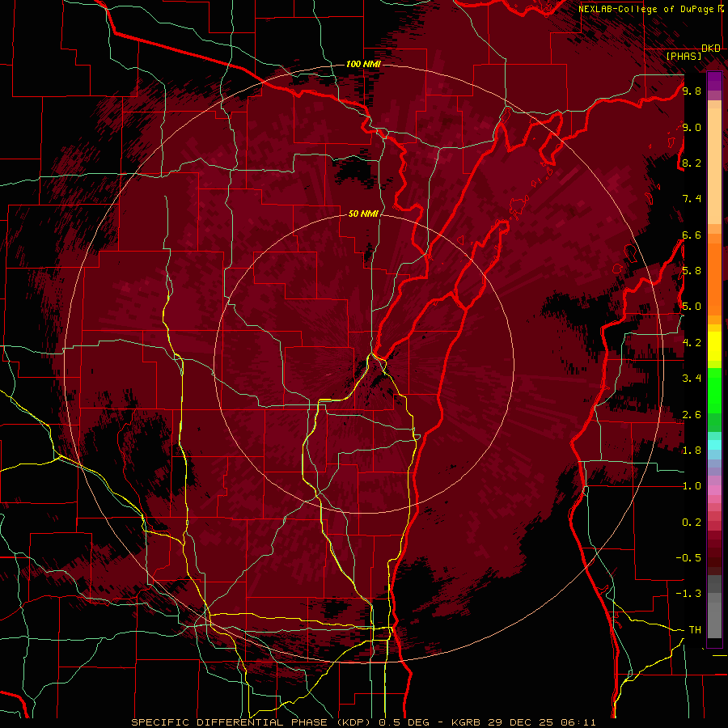Viewport: 728px width, 728px height.
Task: Click the product caption "SPECIFIC DIFFERENTIAL PHASE (KDP)"
Action: (252, 722)
